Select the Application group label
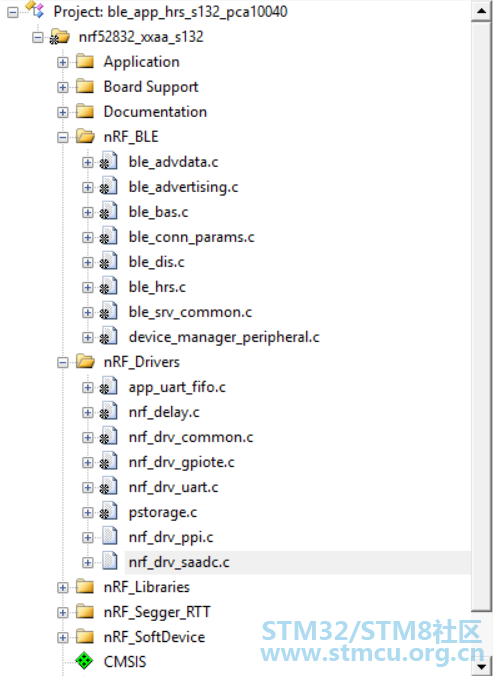 tap(141, 62)
